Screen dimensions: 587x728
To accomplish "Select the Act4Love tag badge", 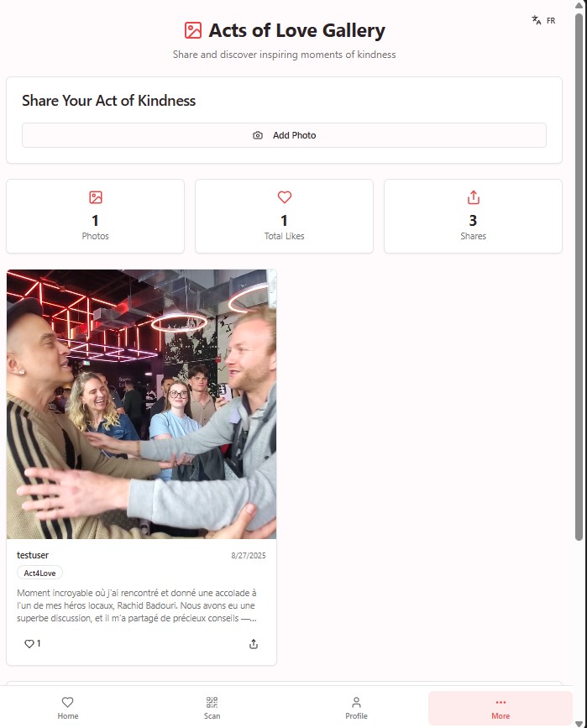I will [x=39, y=573].
